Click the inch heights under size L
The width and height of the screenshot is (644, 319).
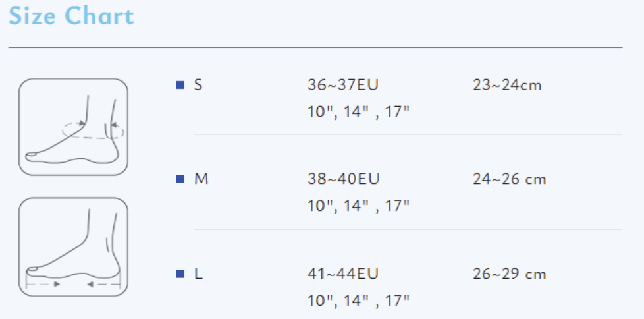[x=359, y=300]
